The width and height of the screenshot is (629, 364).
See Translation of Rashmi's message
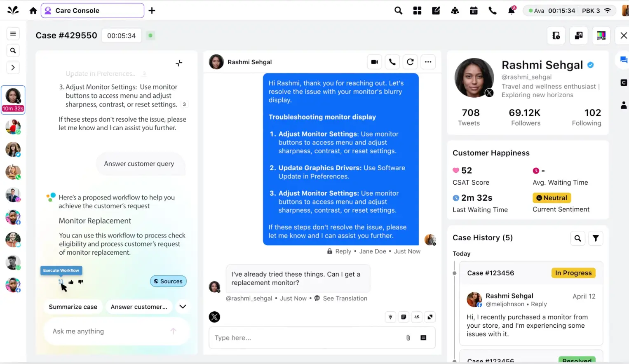pyautogui.click(x=345, y=298)
